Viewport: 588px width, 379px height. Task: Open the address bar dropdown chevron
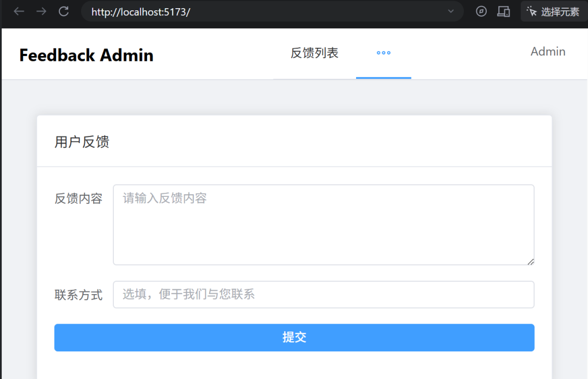click(451, 11)
